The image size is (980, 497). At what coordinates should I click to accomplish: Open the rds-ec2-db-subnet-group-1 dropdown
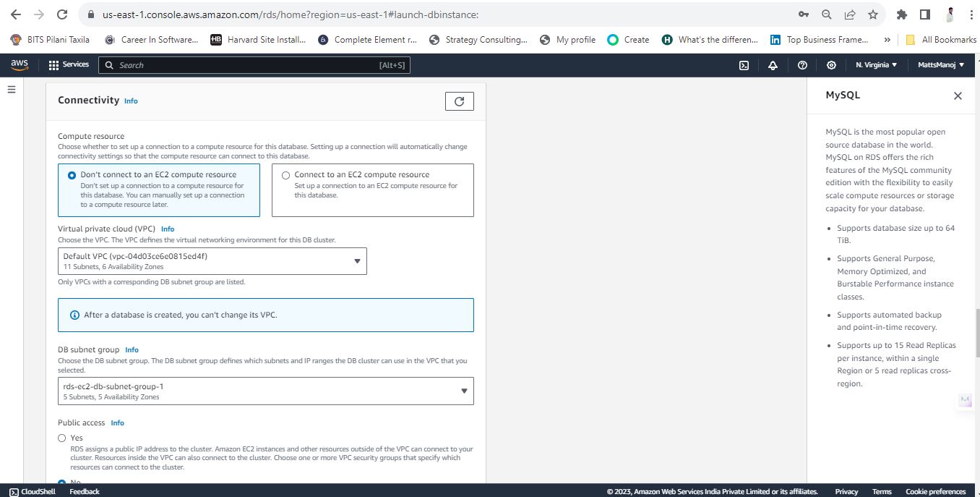click(x=266, y=391)
